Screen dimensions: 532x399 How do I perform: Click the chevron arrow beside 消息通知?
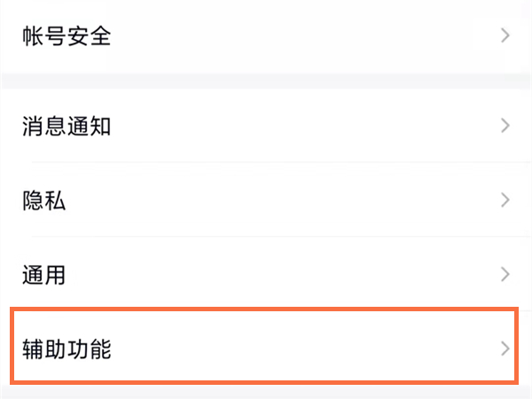tap(505, 126)
